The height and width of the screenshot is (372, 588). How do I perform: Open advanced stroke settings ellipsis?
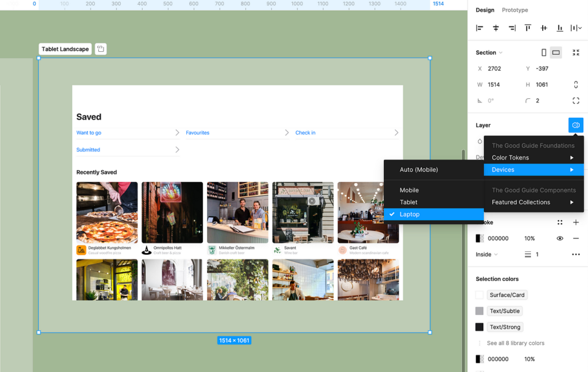(x=576, y=254)
